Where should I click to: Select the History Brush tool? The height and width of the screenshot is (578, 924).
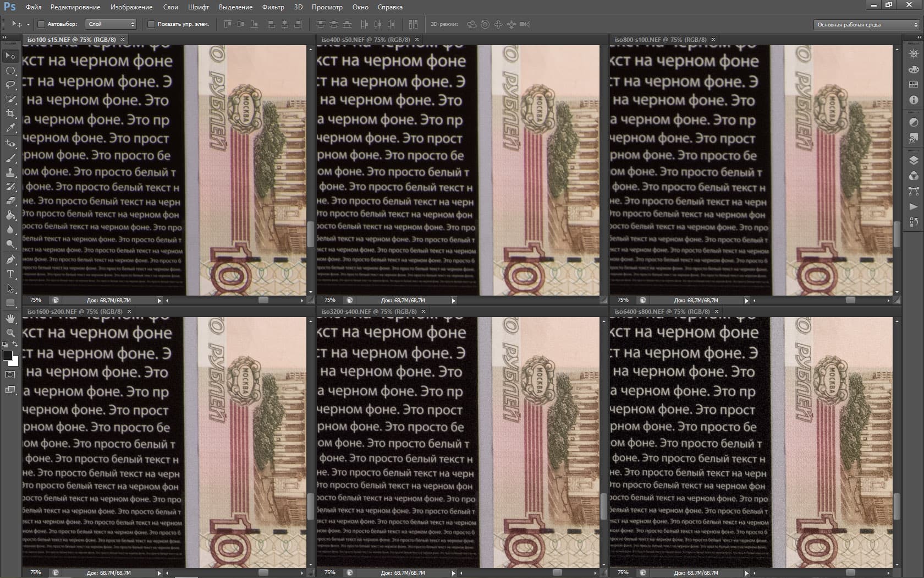tap(10, 186)
